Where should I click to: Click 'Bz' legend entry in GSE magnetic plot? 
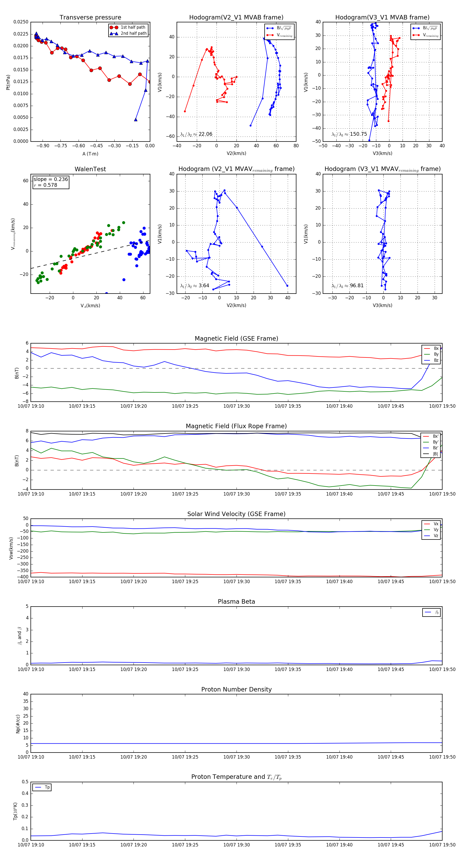431,360
